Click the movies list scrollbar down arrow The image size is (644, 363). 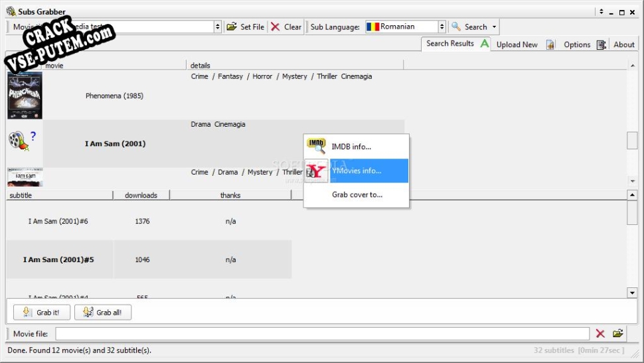[x=632, y=181]
